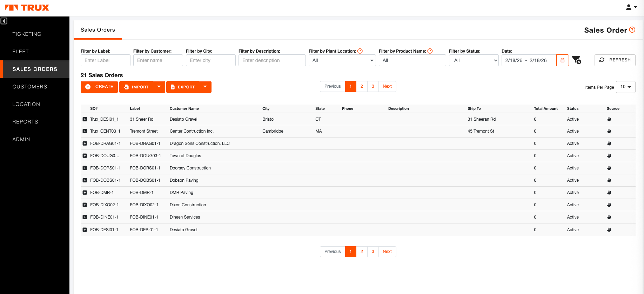The height and width of the screenshot is (294, 644).
Task: Open the calendar date picker icon
Action: (x=562, y=60)
